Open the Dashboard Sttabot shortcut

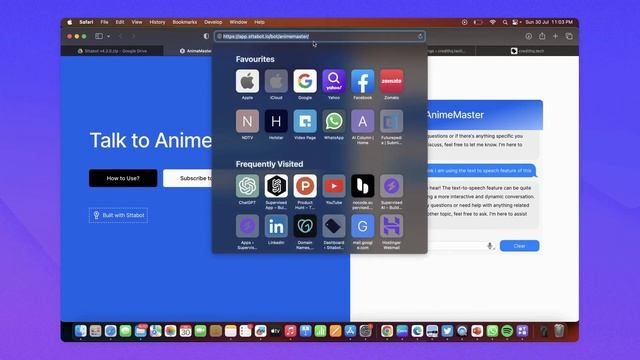[x=334, y=226]
